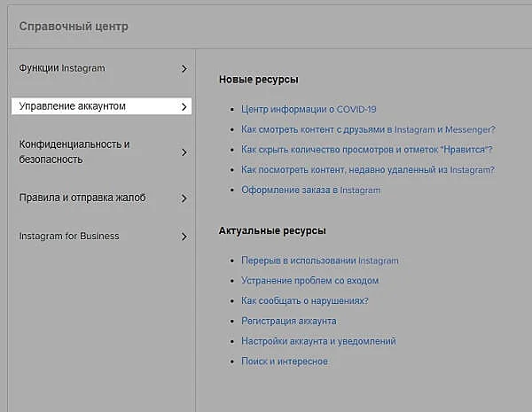Open Перерыв в использовании Instagram link

pyautogui.click(x=320, y=260)
